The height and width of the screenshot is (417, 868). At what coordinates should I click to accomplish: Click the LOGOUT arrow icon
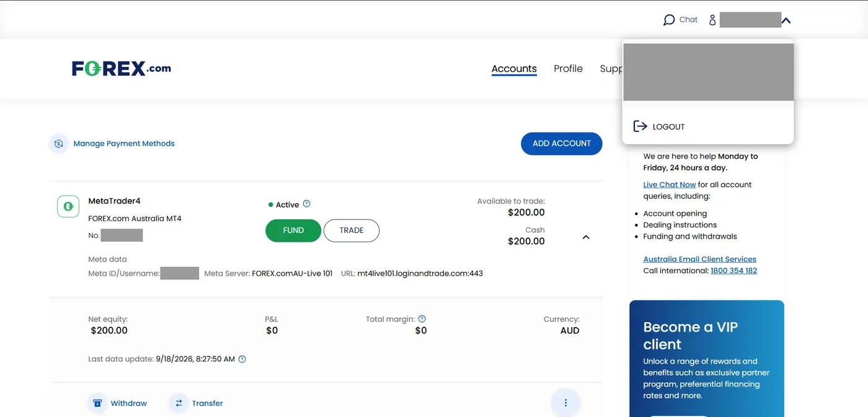(640, 126)
